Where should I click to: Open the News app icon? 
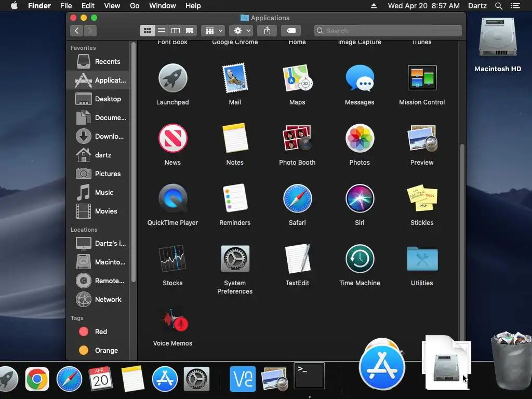(x=172, y=138)
